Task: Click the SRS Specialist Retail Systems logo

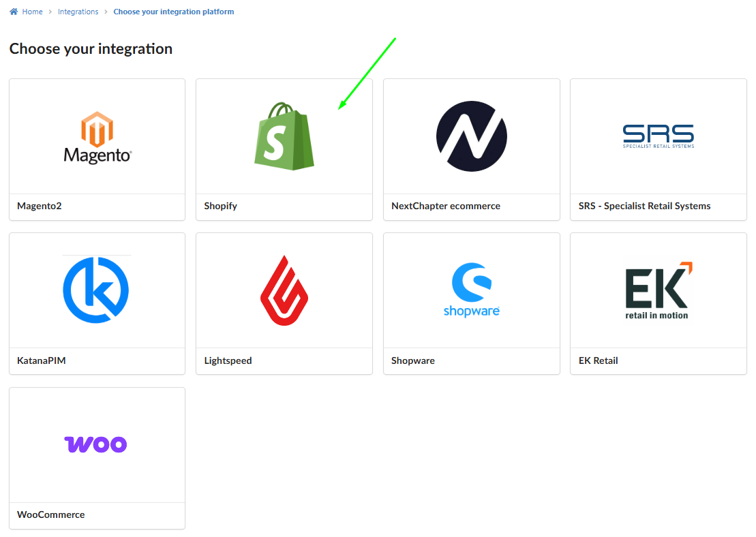Action: (x=658, y=136)
